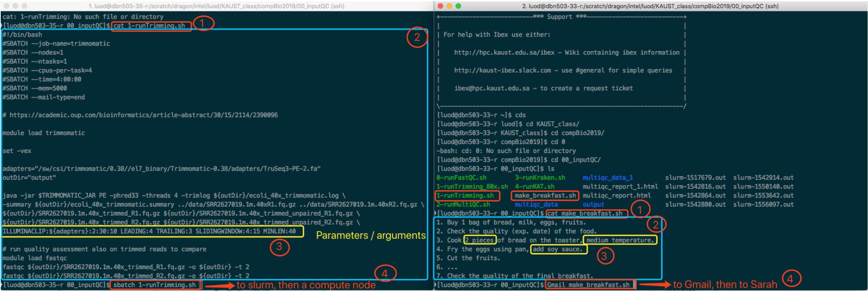The image size is (868, 291).
Task: Click the '2-runMultiQC.sh' file name
Action: (x=463, y=204)
